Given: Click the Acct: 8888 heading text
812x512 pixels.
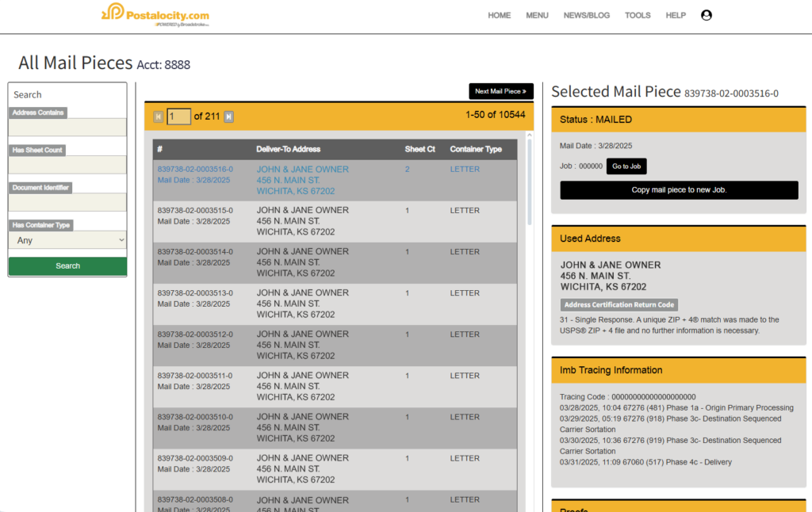Looking at the screenshot, I should click(163, 65).
